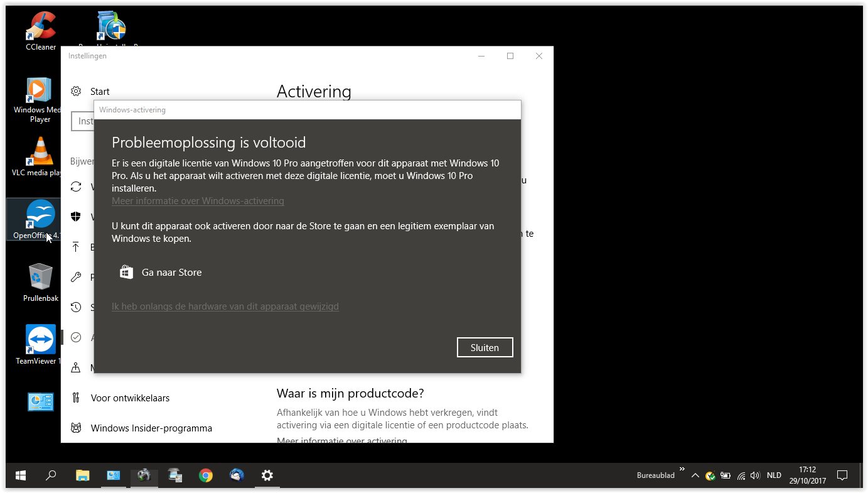Click the battery icon in system tray

[726, 475]
